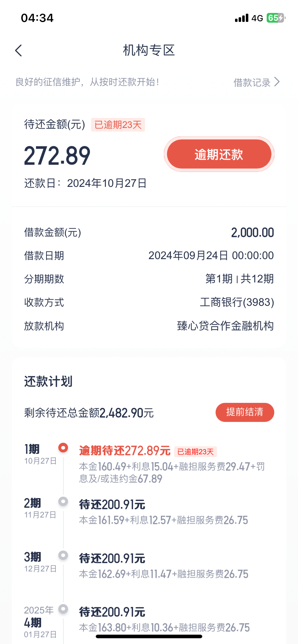The image size is (298, 644).
Task: Select the red 1期 timeline marker
Action: point(63,448)
